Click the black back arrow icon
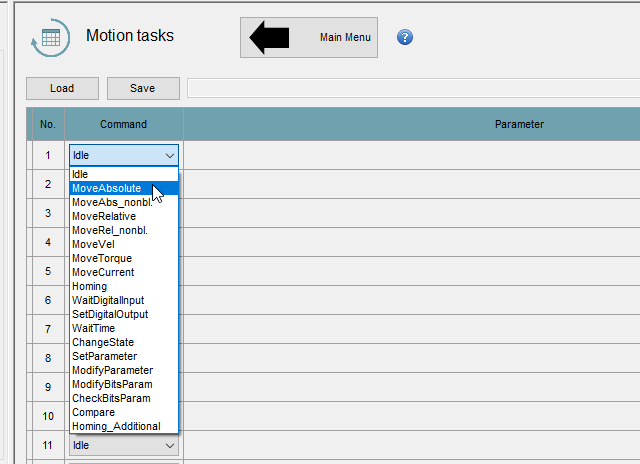 point(269,37)
